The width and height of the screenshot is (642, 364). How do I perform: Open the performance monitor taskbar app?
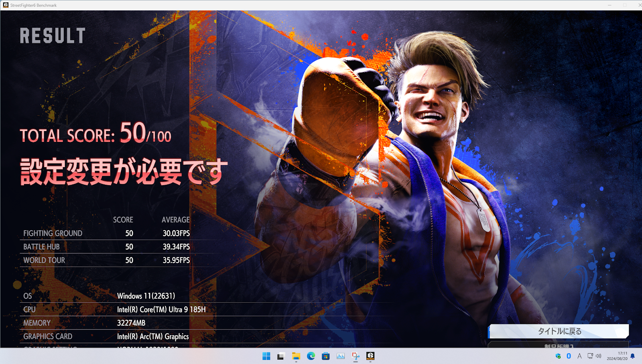point(341,356)
